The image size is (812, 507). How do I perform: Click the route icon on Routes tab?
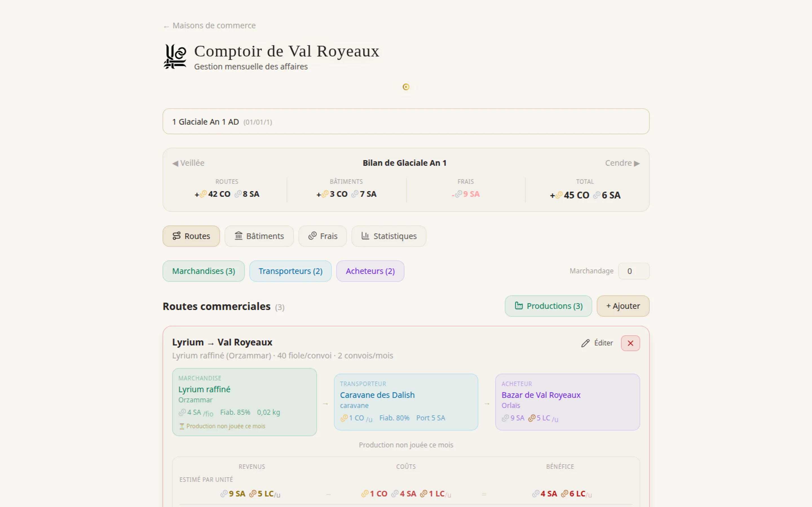point(176,236)
